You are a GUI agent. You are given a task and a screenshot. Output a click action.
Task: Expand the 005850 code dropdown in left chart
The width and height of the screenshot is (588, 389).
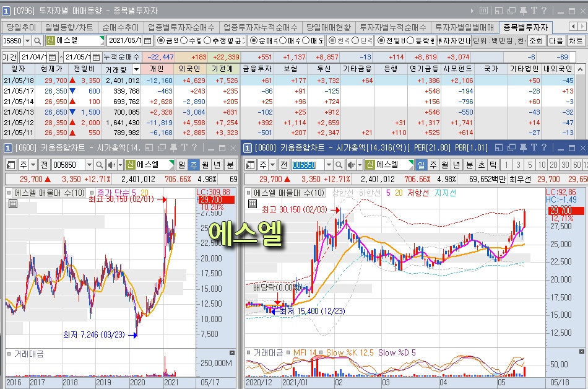(89, 165)
